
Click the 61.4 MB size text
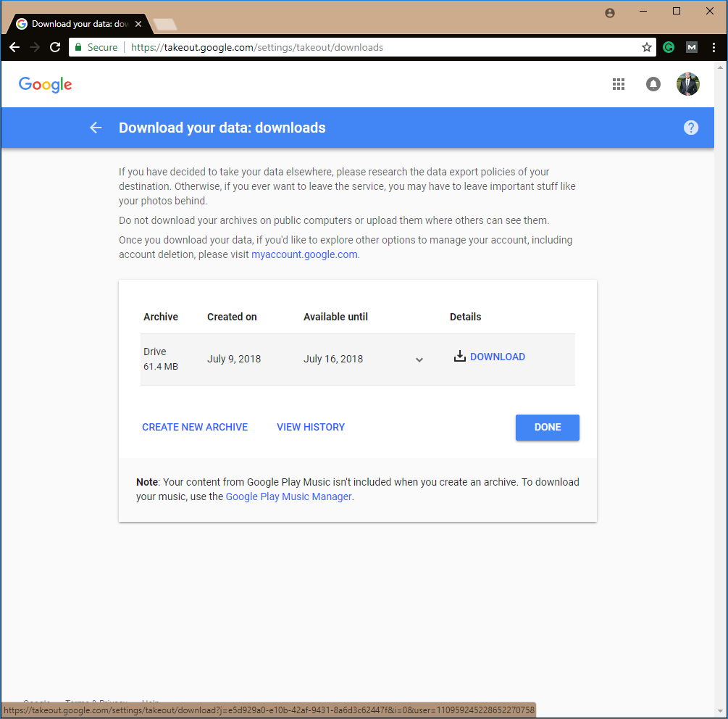pos(161,367)
